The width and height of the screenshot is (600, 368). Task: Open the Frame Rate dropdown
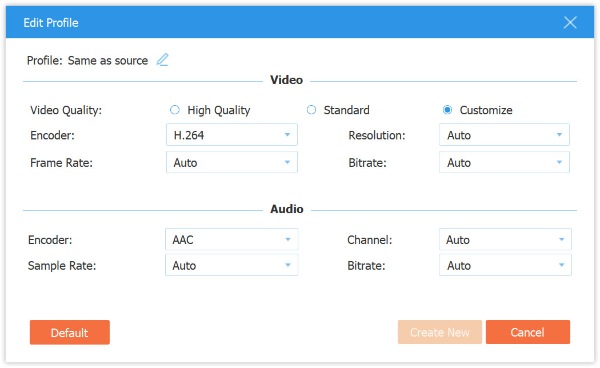click(x=232, y=162)
